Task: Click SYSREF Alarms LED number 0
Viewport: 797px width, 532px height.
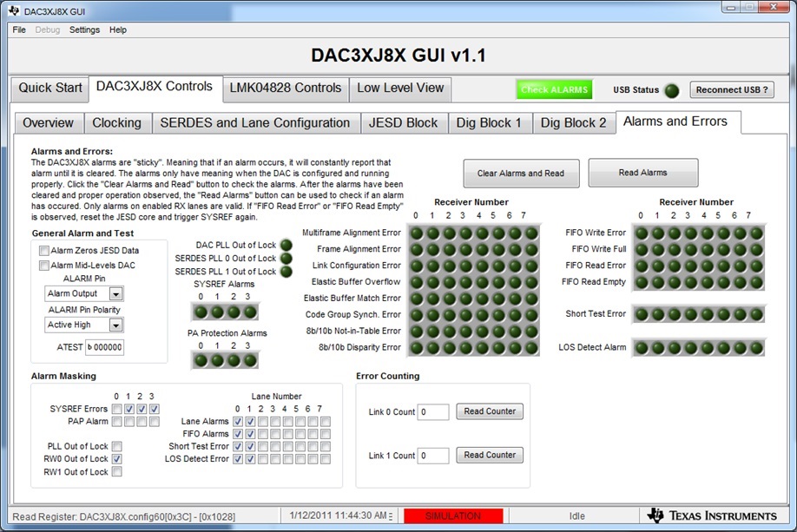Action: [201, 312]
